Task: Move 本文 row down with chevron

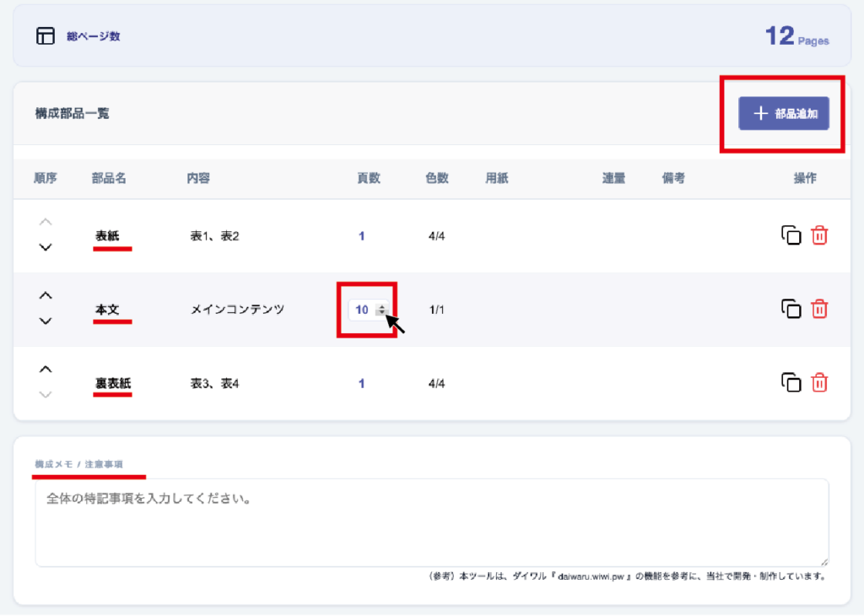Action: pos(46,321)
